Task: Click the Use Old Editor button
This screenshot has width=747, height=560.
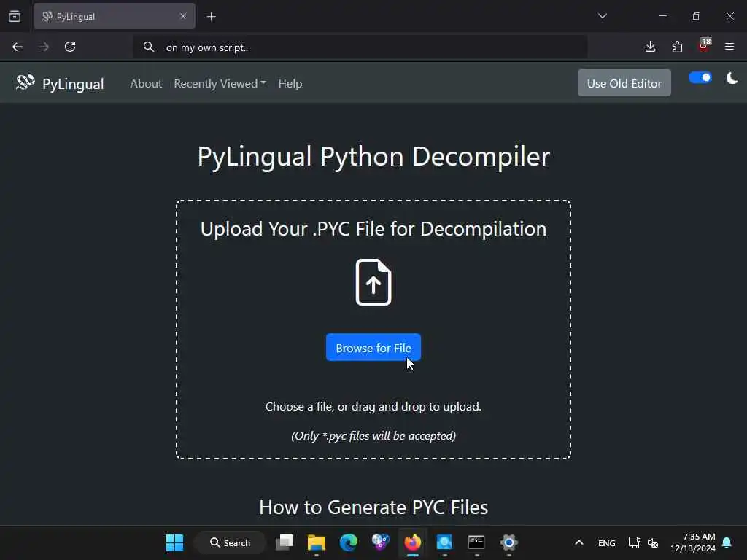Action: 624,83
